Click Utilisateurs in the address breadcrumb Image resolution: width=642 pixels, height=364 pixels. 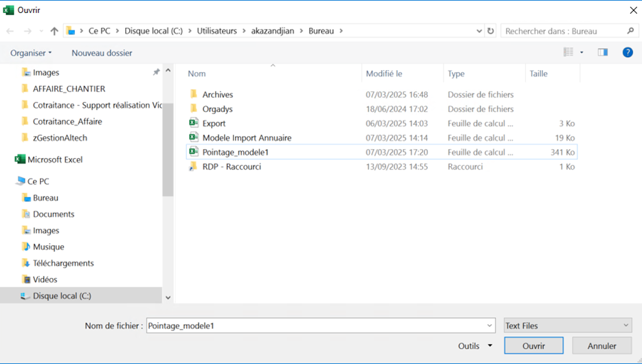coord(217,31)
